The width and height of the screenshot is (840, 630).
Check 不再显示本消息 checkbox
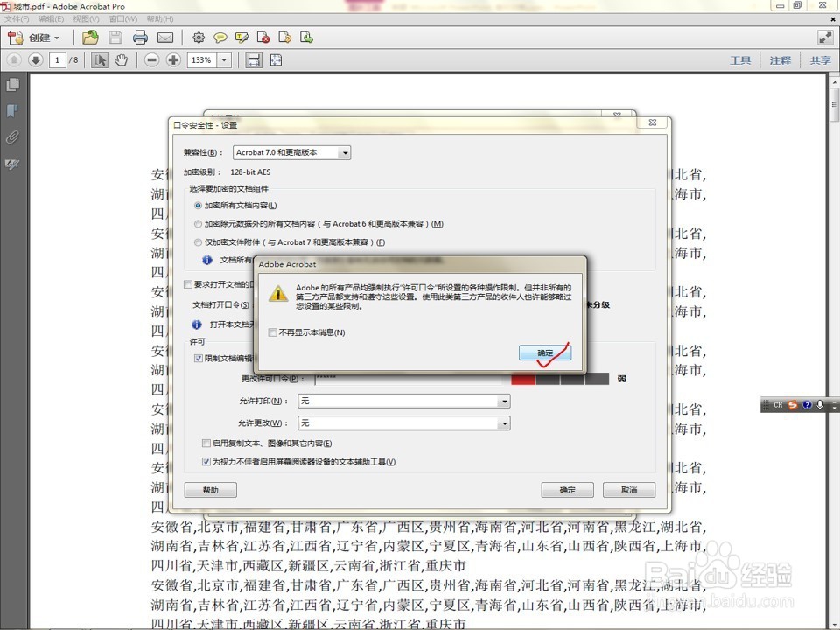point(273,332)
